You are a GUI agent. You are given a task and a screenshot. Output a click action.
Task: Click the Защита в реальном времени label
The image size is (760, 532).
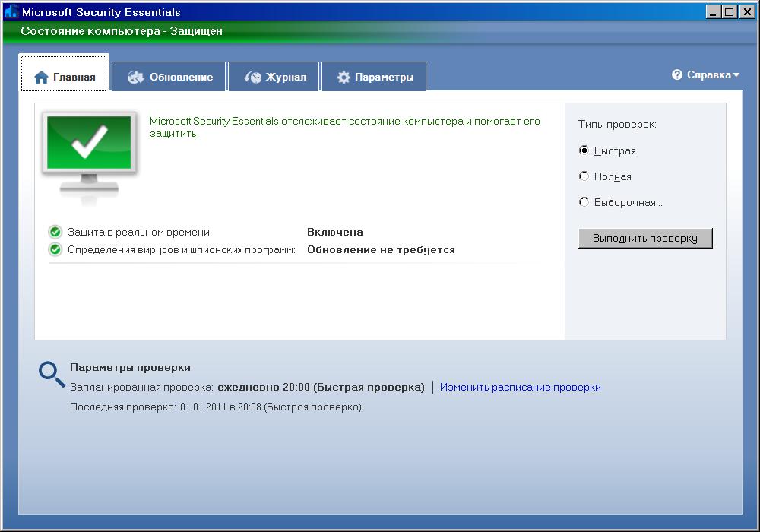tap(140, 232)
